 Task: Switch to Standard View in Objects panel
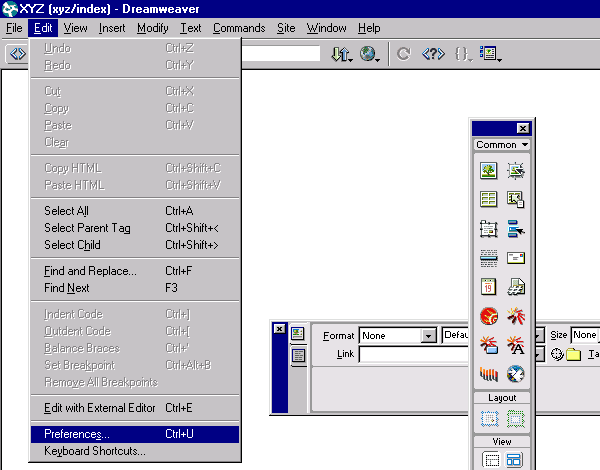(489, 460)
